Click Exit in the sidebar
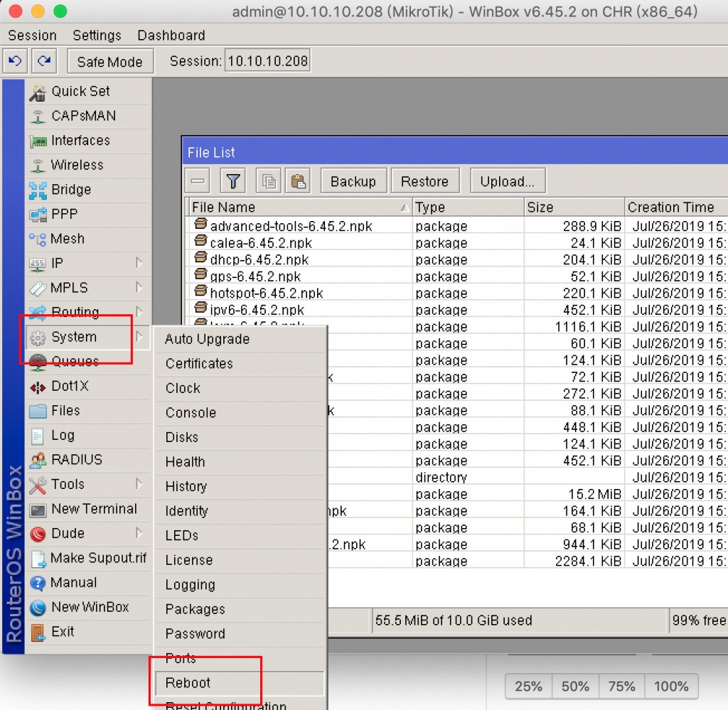This screenshot has height=710, width=728. [89, 632]
